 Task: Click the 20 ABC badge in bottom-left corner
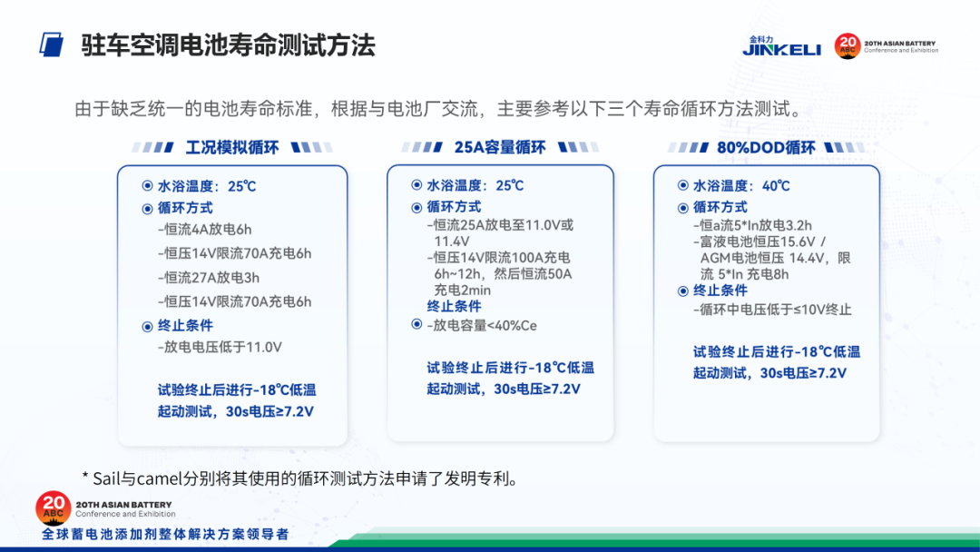[54, 508]
